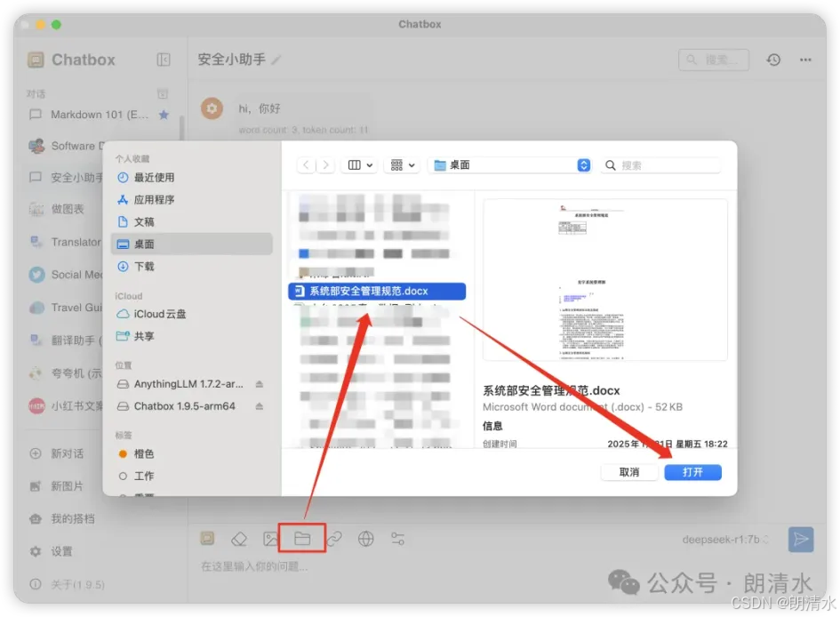The height and width of the screenshot is (617, 840).
Task: Open the Travel Guide conversation
Action: (66, 308)
